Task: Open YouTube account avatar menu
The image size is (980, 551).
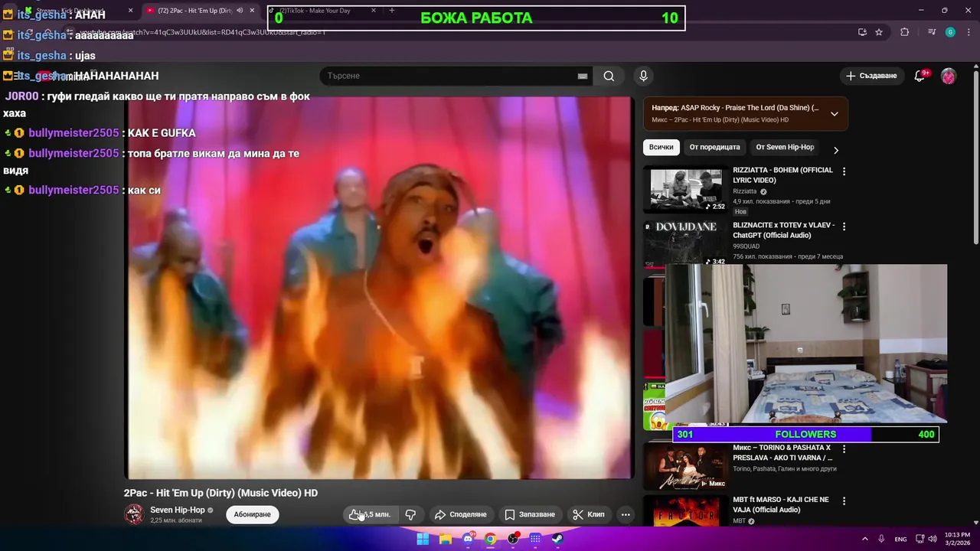Action: (949, 76)
